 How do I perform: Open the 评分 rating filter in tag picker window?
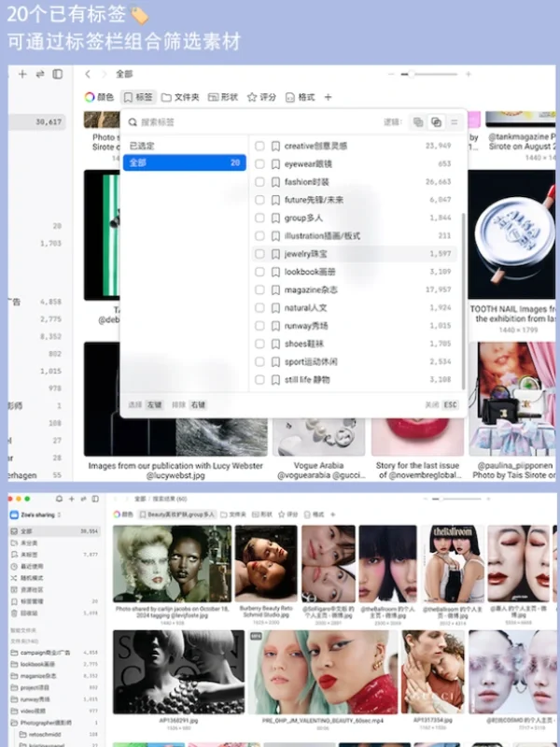261,97
